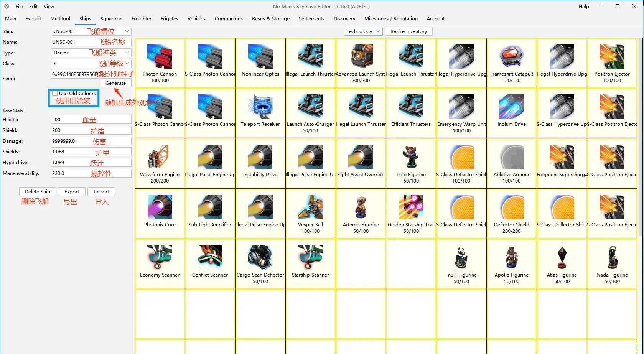Open the View menu
Viewport: 644px width, 354px height.
click(x=49, y=7)
